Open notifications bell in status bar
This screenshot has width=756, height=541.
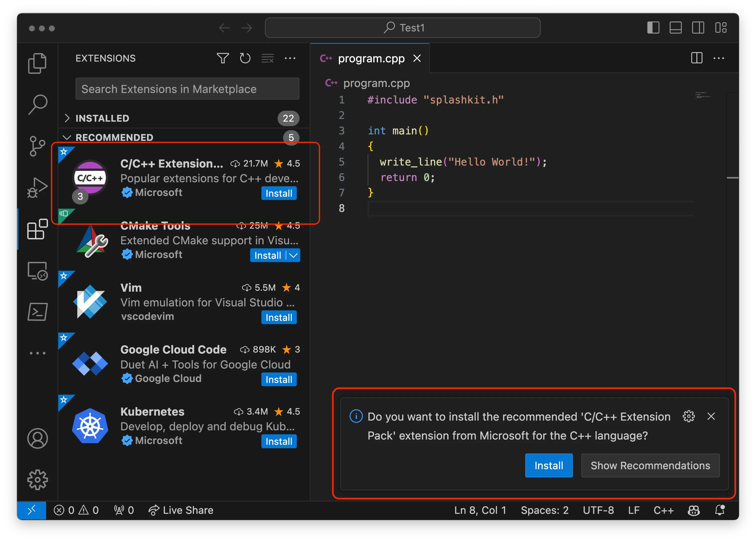point(720,510)
